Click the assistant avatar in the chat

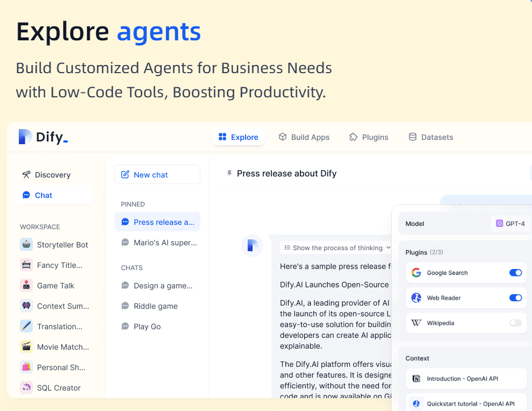tap(252, 245)
